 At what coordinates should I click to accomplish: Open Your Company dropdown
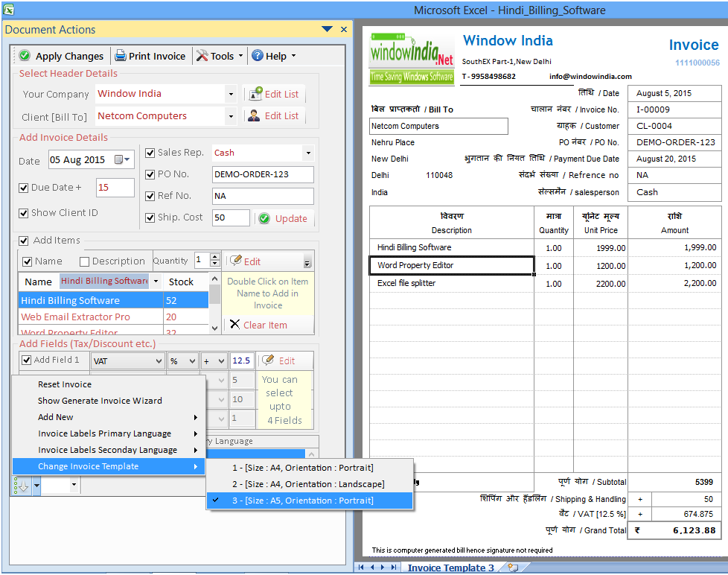pos(231,95)
